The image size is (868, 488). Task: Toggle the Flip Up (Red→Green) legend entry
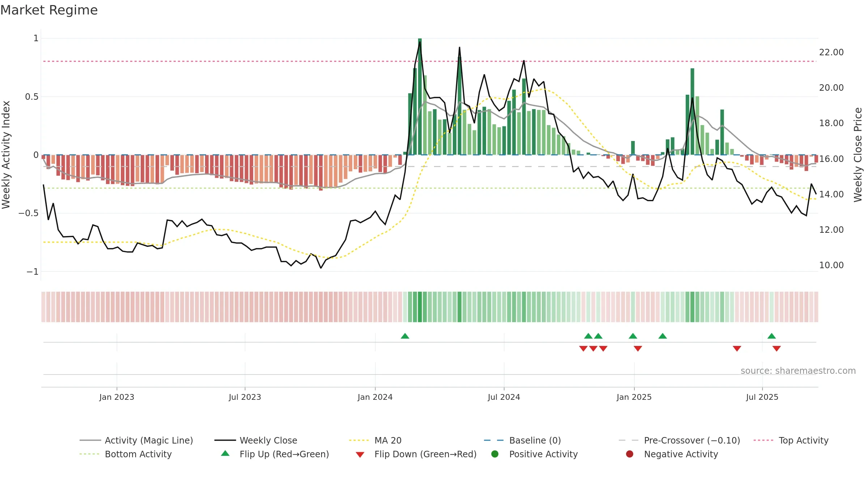tap(275, 454)
